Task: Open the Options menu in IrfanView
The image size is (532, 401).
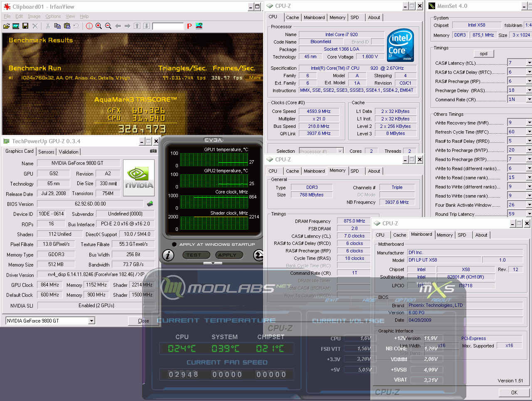Action: [x=53, y=16]
